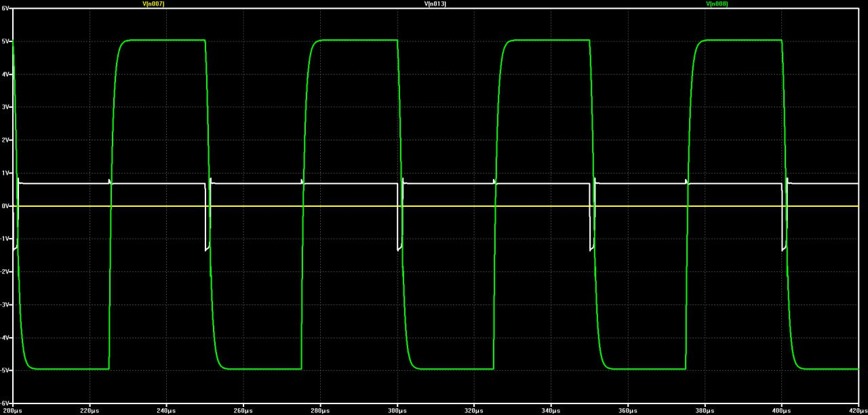Select the green V(n008) trace label
868x415 pixels.
click(x=717, y=4)
